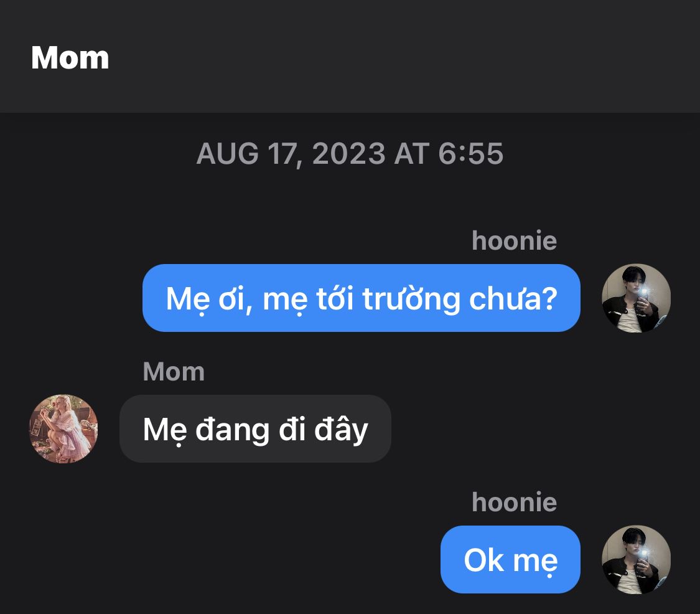The width and height of the screenshot is (700, 614).
Task: Tap the "hoonie" label above "Ok mẹ"
Action: [x=514, y=503]
